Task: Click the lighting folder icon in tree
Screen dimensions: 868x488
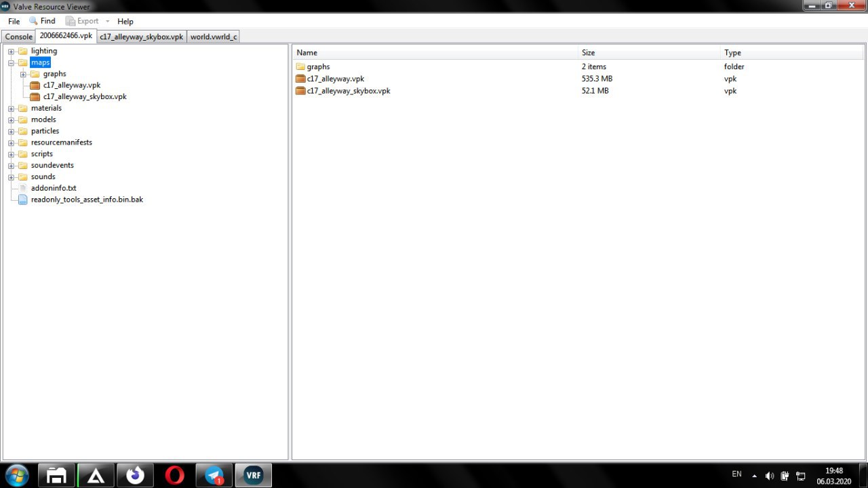Action: coord(23,51)
